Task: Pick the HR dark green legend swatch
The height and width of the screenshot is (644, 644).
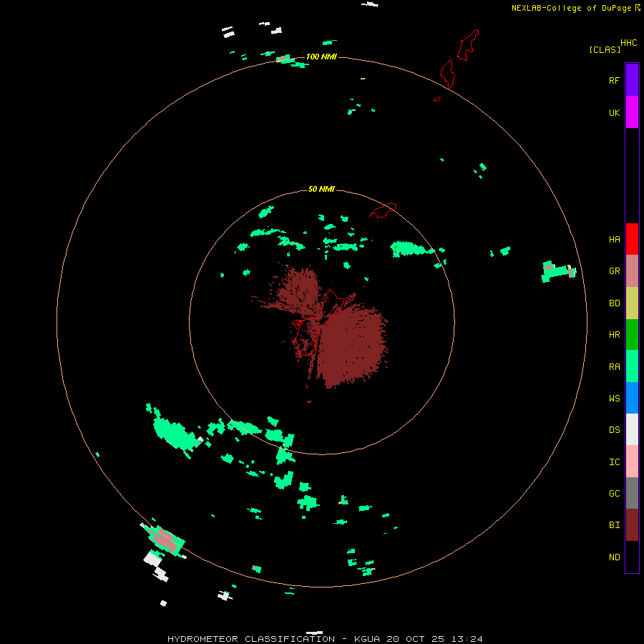Action: pyautogui.click(x=632, y=335)
